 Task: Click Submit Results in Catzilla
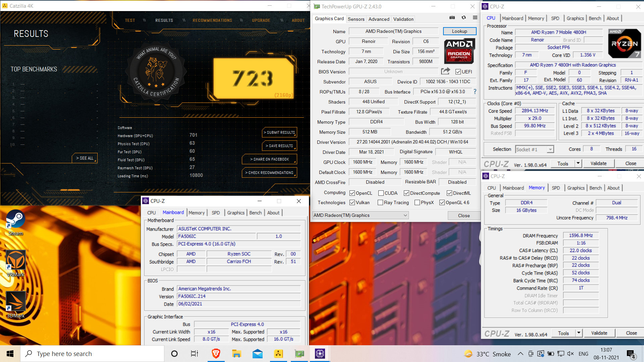tap(279, 132)
